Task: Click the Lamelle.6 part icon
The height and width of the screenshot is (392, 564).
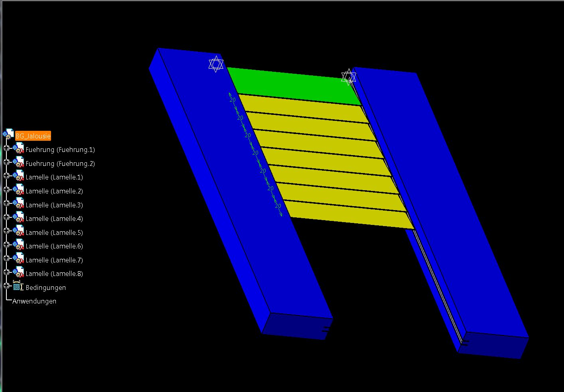Action: point(18,245)
